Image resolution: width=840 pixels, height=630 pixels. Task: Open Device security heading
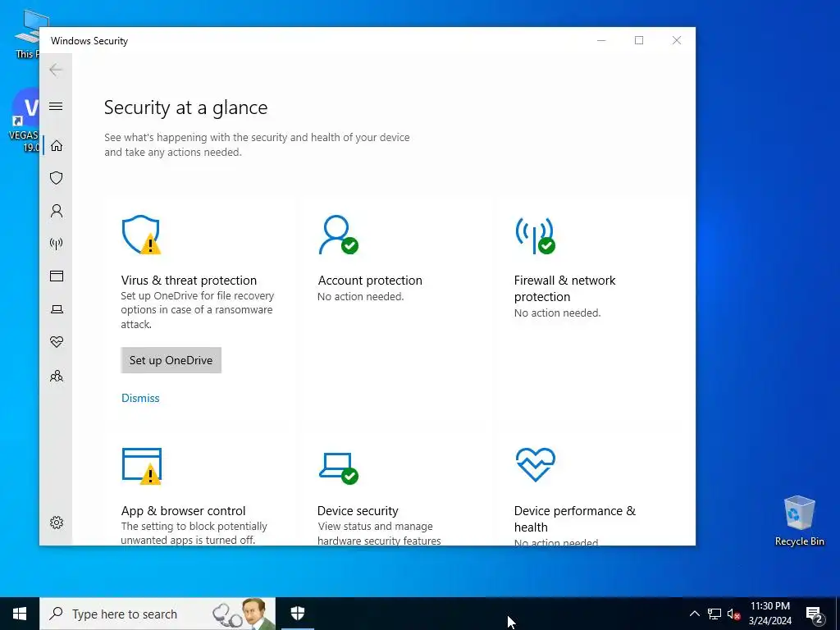pyautogui.click(x=358, y=510)
